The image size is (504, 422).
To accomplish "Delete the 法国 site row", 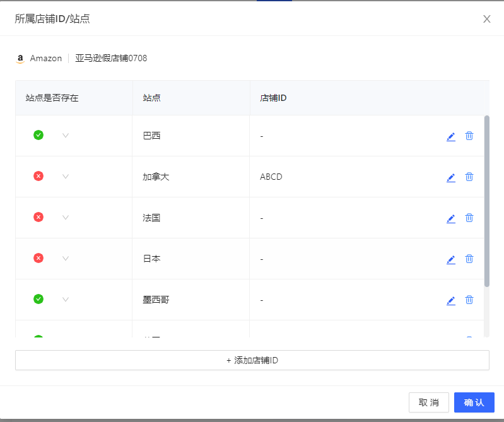I will coord(469,218).
